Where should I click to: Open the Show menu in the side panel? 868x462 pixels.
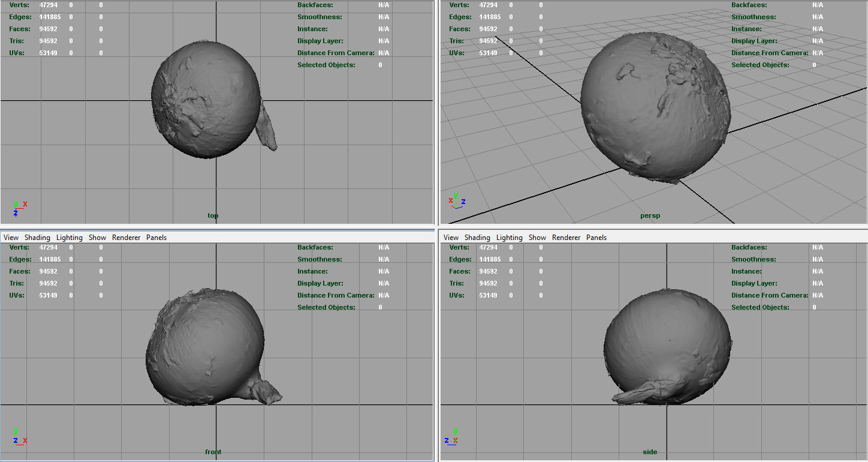537,238
